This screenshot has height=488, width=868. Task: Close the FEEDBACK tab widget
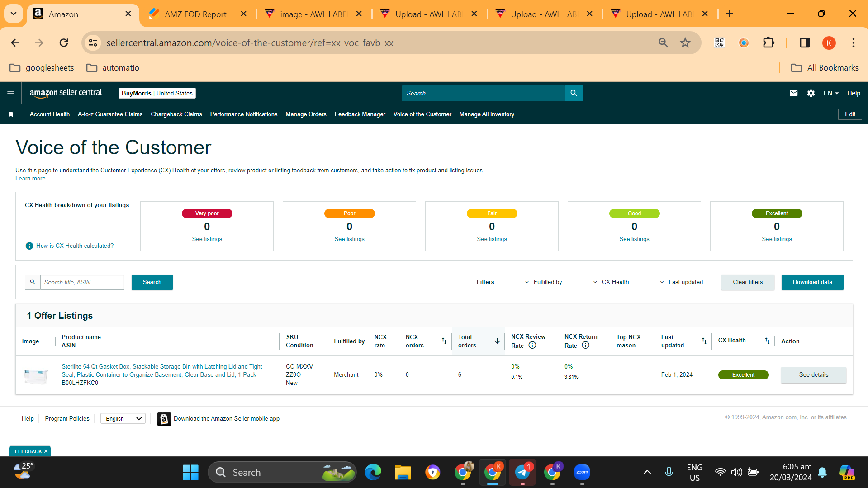46,451
